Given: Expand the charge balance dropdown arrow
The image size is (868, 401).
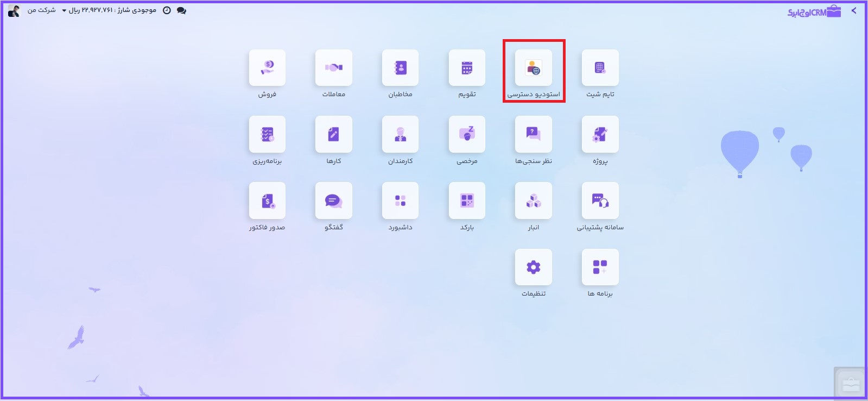Looking at the screenshot, I should click(x=64, y=11).
